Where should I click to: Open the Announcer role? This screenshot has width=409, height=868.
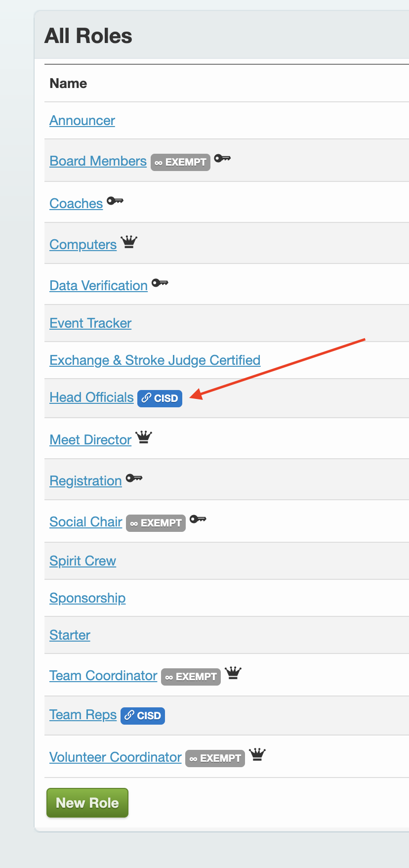coord(82,121)
